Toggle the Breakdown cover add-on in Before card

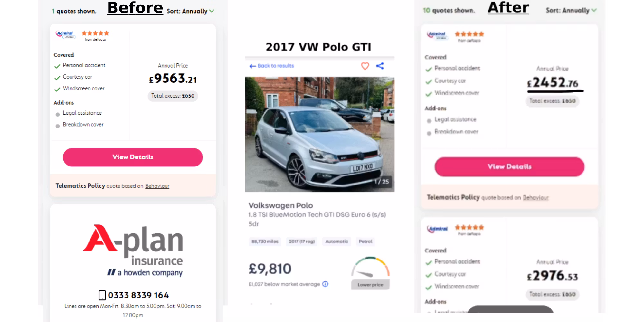point(58,126)
